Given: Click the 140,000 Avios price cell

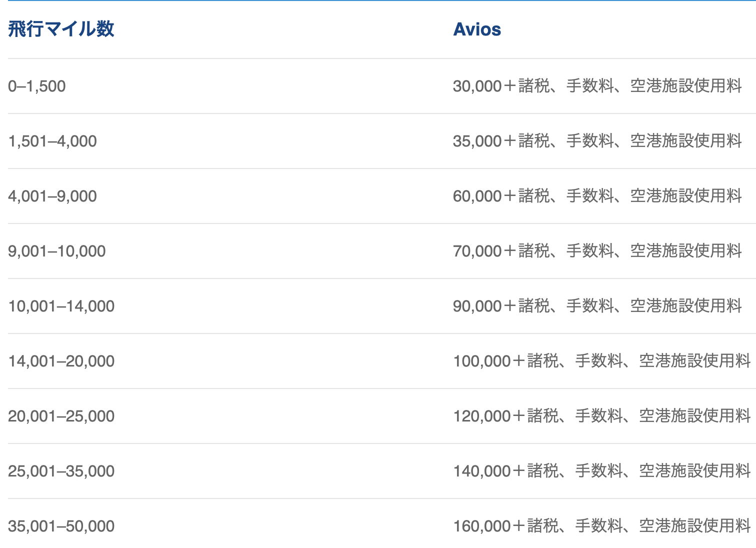Looking at the screenshot, I should 601,471.
